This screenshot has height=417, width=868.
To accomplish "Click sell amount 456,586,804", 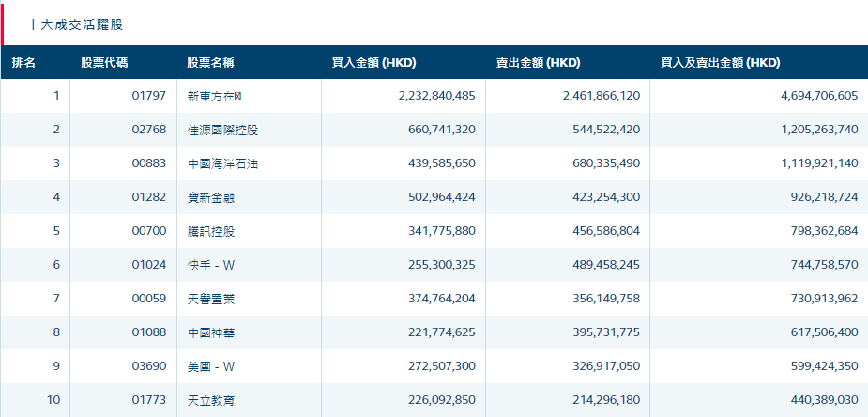I will pos(607,231).
